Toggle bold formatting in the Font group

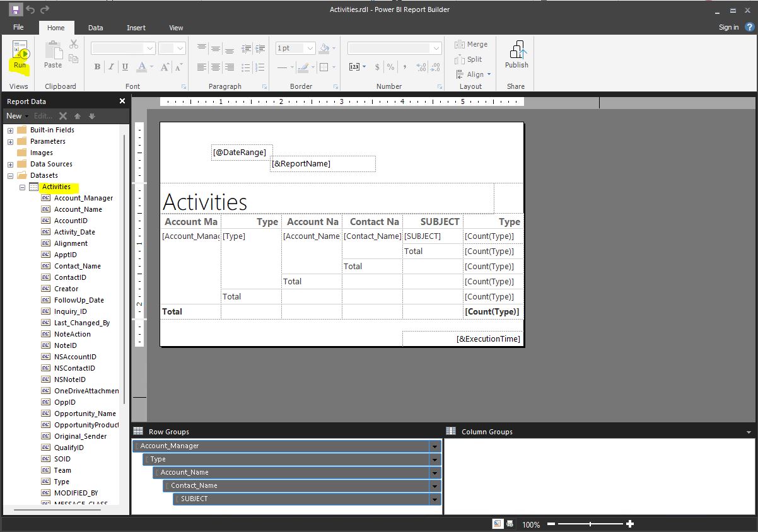click(96, 66)
